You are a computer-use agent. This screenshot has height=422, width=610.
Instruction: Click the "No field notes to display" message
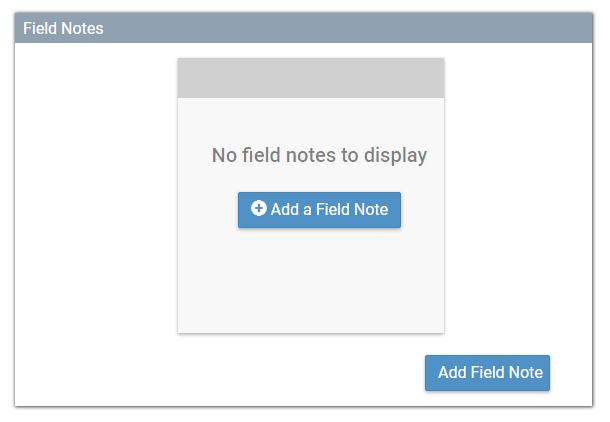[319, 155]
